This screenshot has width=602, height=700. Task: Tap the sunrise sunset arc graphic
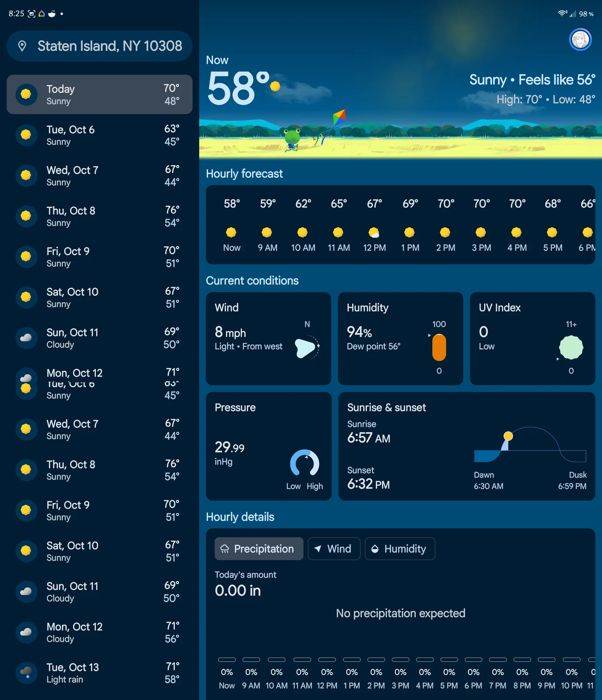pos(530,444)
